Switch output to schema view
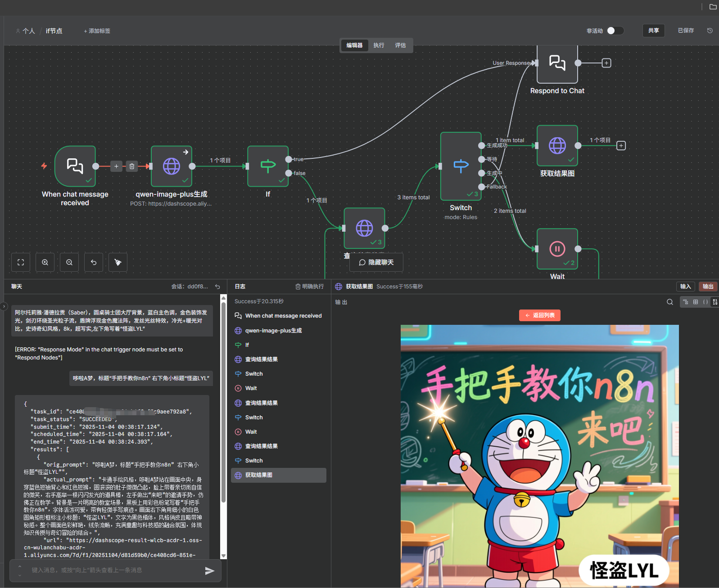Image resolution: width=719 pixels, height=588 pixels. [685, 302]
